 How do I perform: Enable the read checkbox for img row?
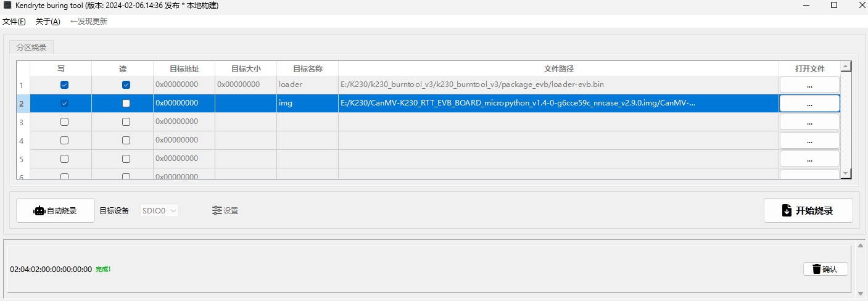pos(126,103)
